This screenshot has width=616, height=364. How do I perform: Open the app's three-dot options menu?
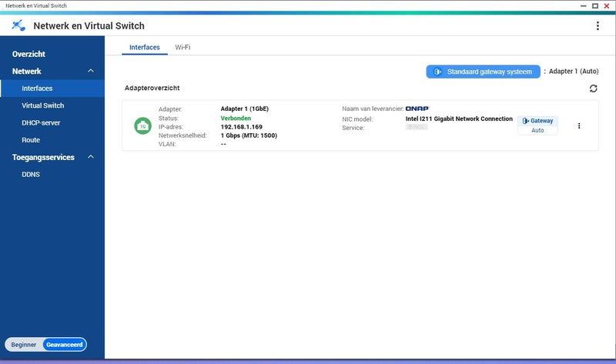coord(598,26)
